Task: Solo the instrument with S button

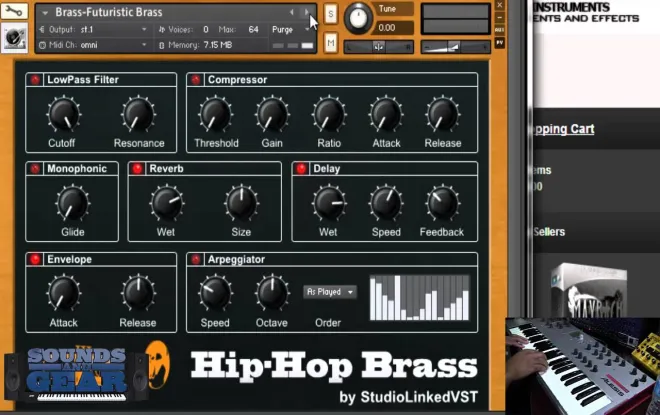Action: 331,14
